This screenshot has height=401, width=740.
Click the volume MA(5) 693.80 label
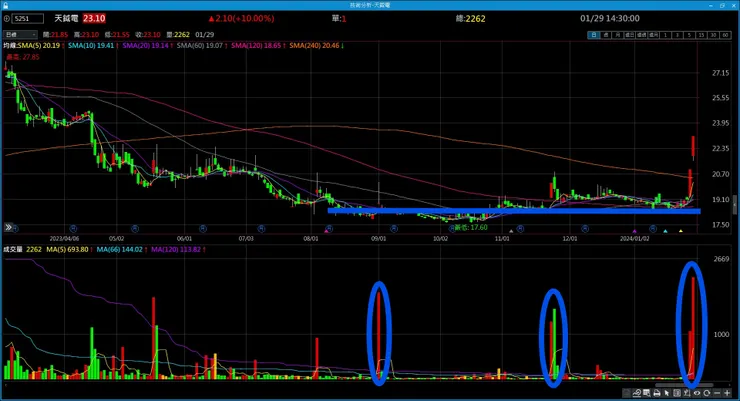(x=69, y=250)
